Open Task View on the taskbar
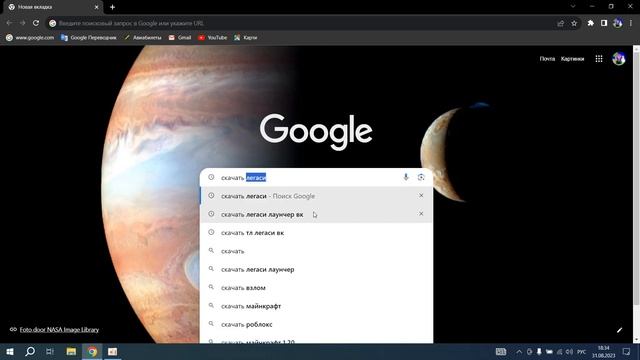640x360 pixels. point(50,351)
